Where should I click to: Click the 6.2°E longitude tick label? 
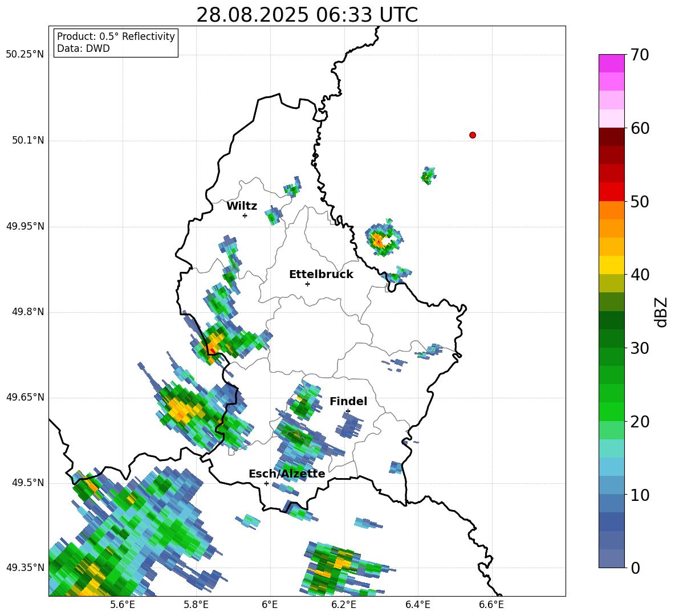[344, 605]
